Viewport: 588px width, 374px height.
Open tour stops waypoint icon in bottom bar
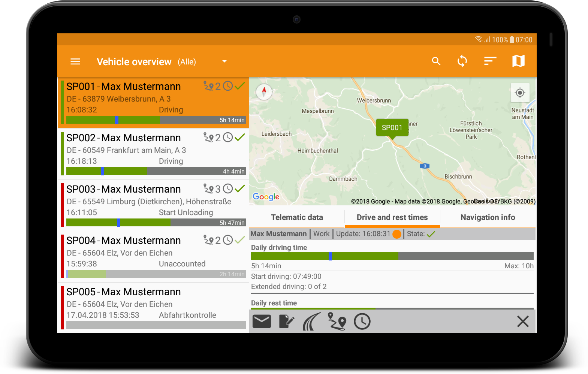pos(337,322)
